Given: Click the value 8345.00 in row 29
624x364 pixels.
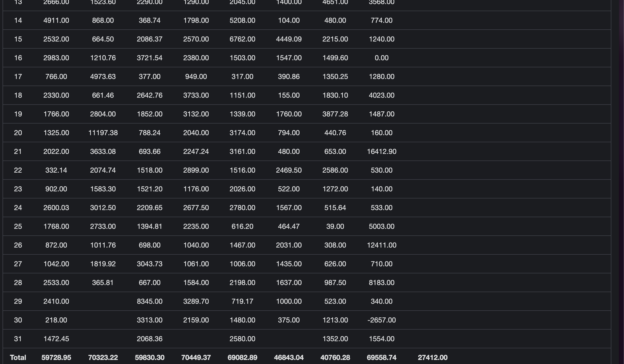Looking at the screenshot, I should click(150, 301).
